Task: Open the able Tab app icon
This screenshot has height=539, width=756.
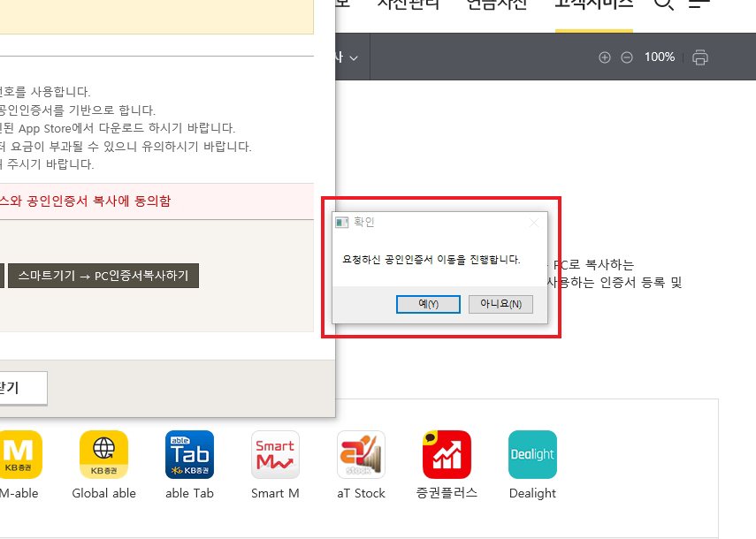Action: [x=189, y=454]
